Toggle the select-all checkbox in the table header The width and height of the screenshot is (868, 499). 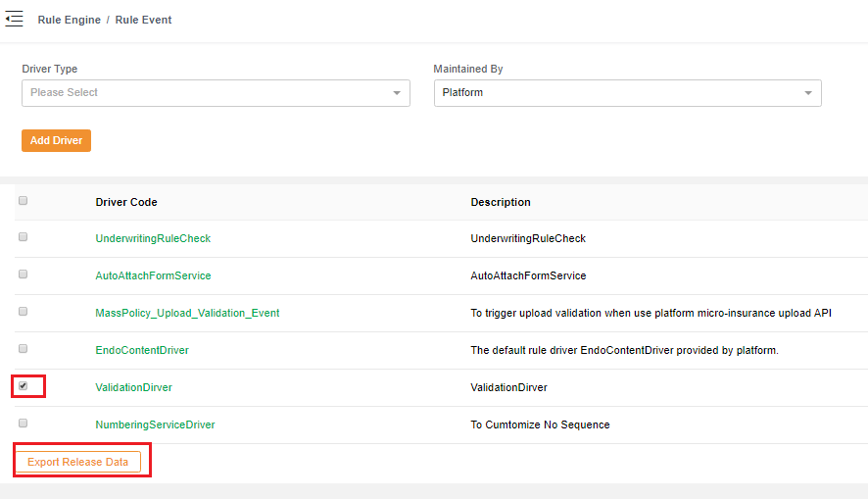23,201
